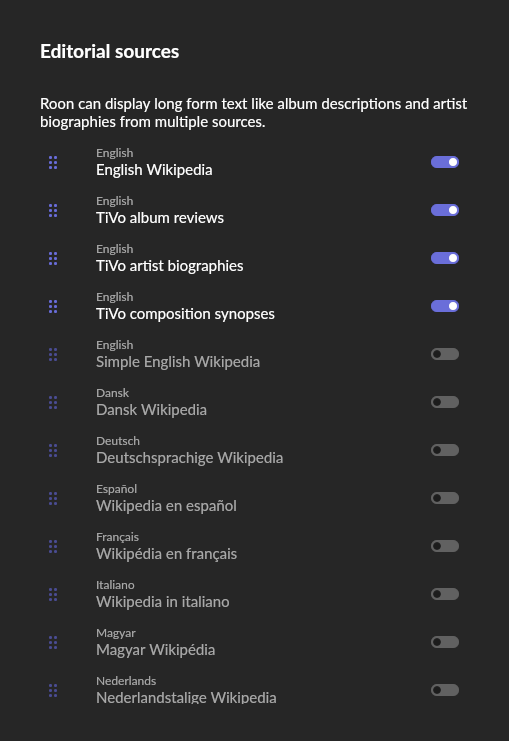This screenshot has width=509, height=741.
Task: Click the drag handle for Magyar Wikipédia
Action: [53, 643]
